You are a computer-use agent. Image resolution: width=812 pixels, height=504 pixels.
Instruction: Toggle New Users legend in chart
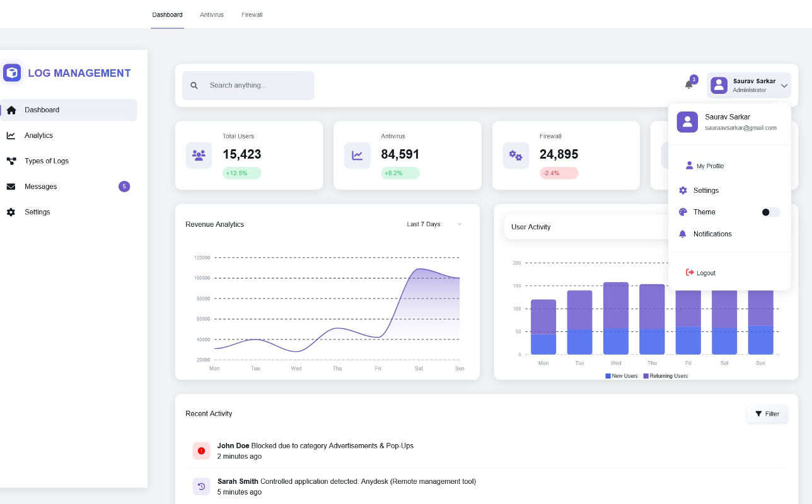622,376
